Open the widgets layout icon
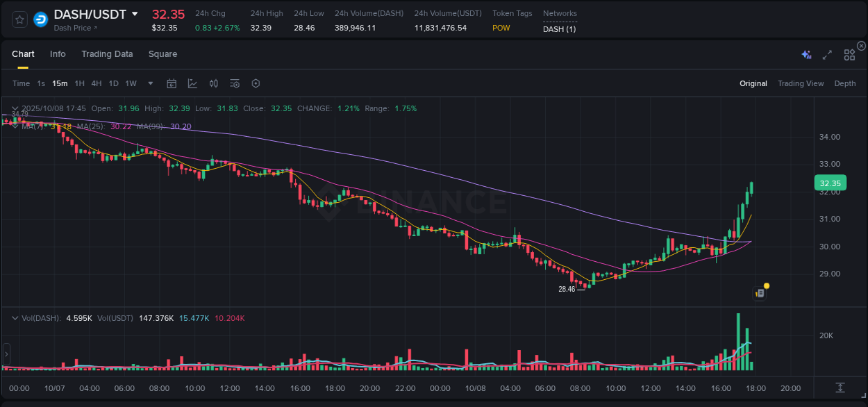The width and height of the screenshot is (868, 407). [x=849, y=54]
